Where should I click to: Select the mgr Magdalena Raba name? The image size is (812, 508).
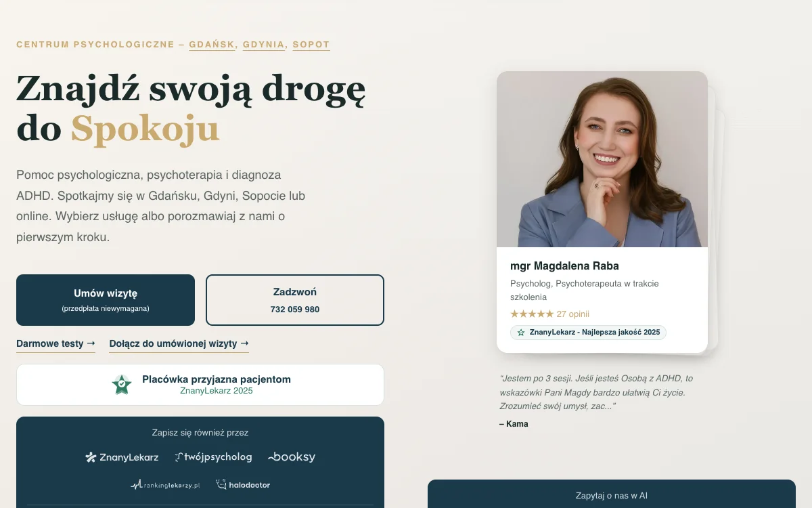[564, 266]
